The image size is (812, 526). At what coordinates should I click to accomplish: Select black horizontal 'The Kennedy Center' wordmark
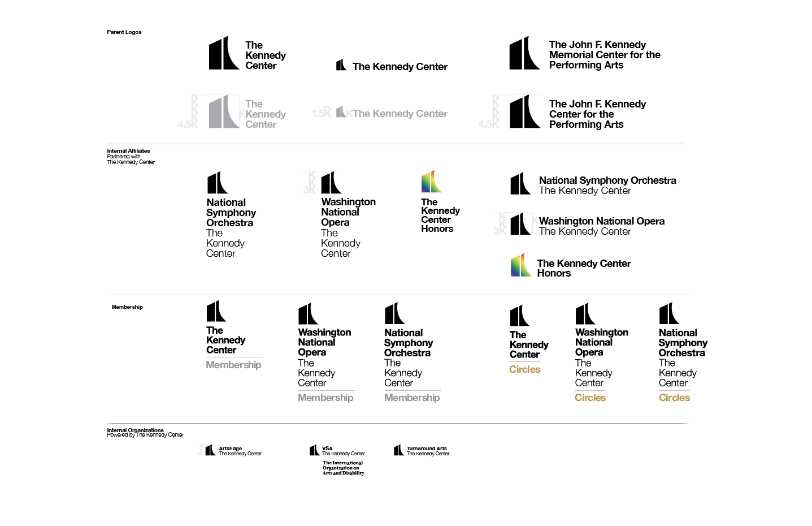click(x=400, y=67)
